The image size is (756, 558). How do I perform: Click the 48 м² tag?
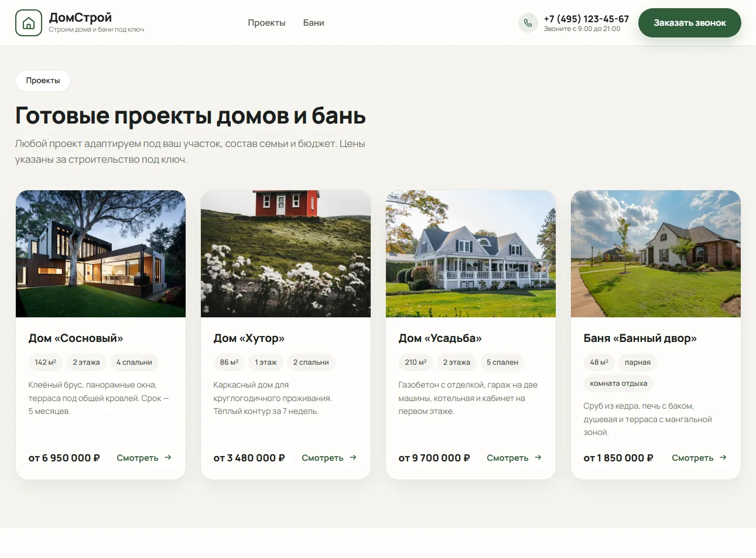[x=599, y=362]
